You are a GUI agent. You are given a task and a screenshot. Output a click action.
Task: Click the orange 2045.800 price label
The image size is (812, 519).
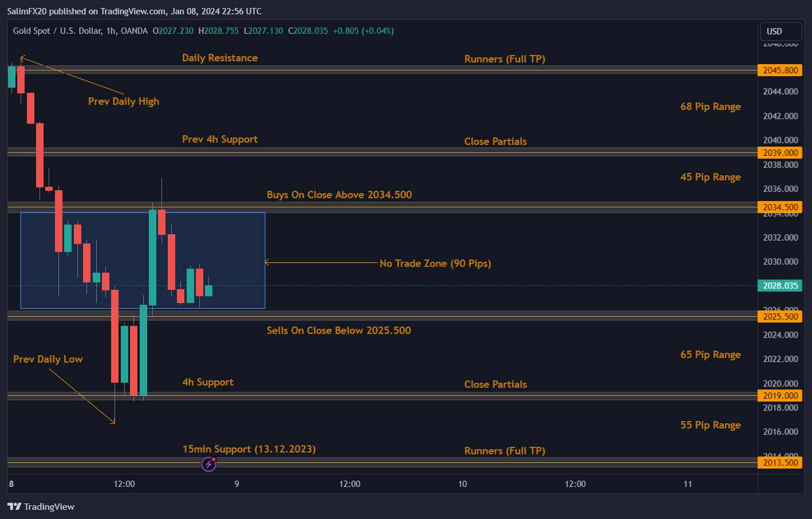(x=780, y=70)
